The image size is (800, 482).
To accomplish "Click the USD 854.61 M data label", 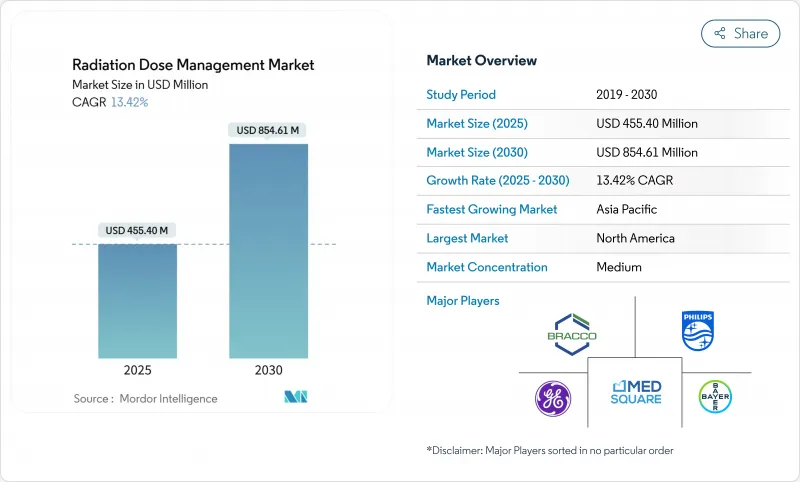I will click(x=268, y=130).
